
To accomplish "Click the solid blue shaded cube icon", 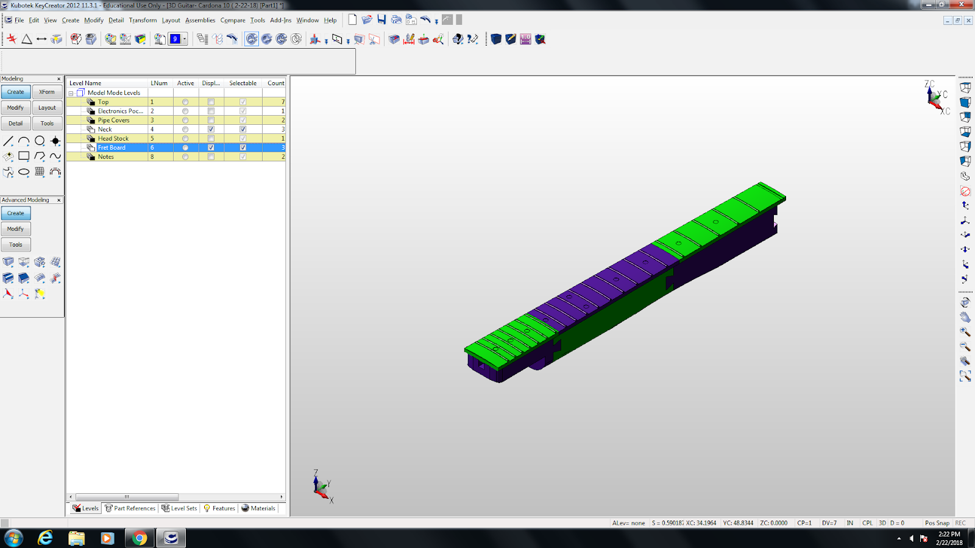I will tap(965, 102).
